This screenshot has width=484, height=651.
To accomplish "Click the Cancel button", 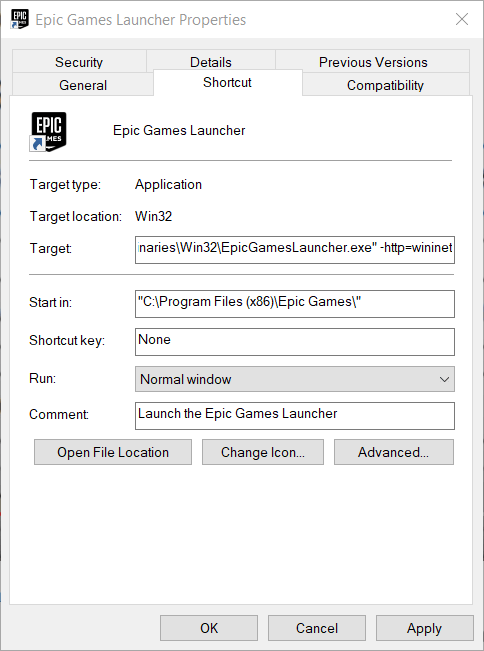I will [x=317, y=628].
